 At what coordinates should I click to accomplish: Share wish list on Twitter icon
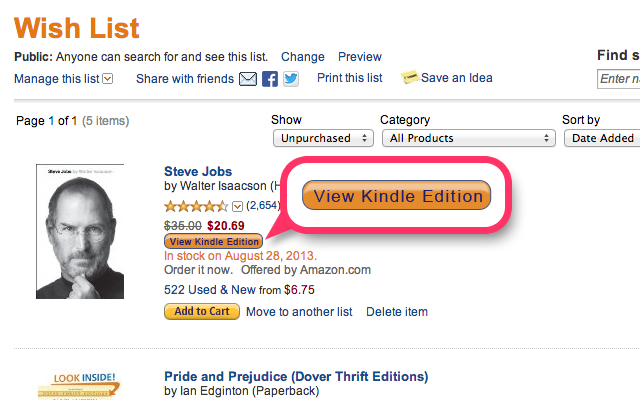(x=291, y=79)
